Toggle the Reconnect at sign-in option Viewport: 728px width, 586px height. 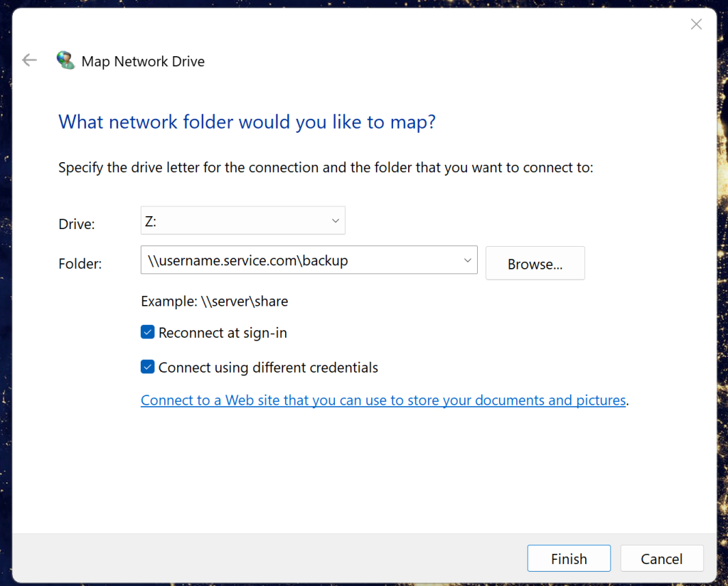click(147, 332)
